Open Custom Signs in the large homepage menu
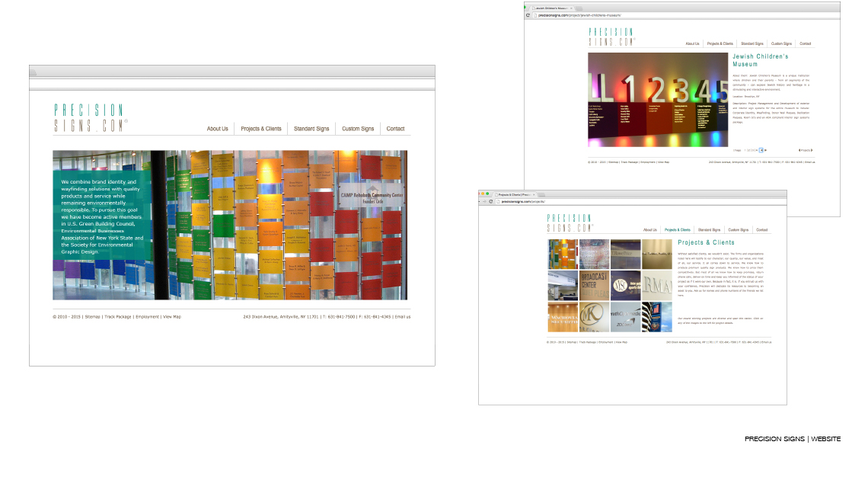 (358, 129)
